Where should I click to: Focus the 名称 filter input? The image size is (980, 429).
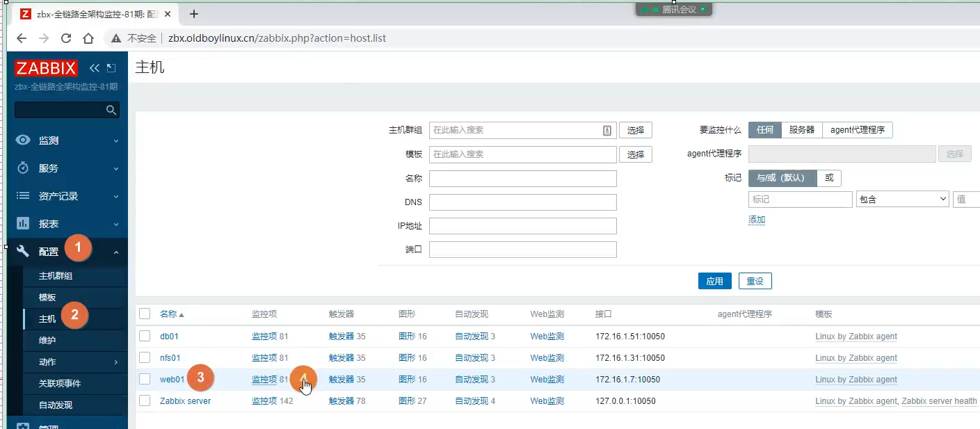(x=523, y=179)
